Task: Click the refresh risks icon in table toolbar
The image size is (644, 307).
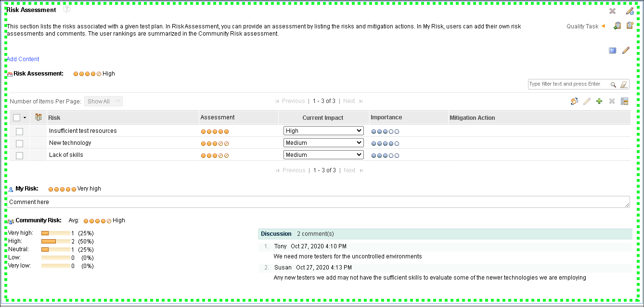Action: point(574,101)
